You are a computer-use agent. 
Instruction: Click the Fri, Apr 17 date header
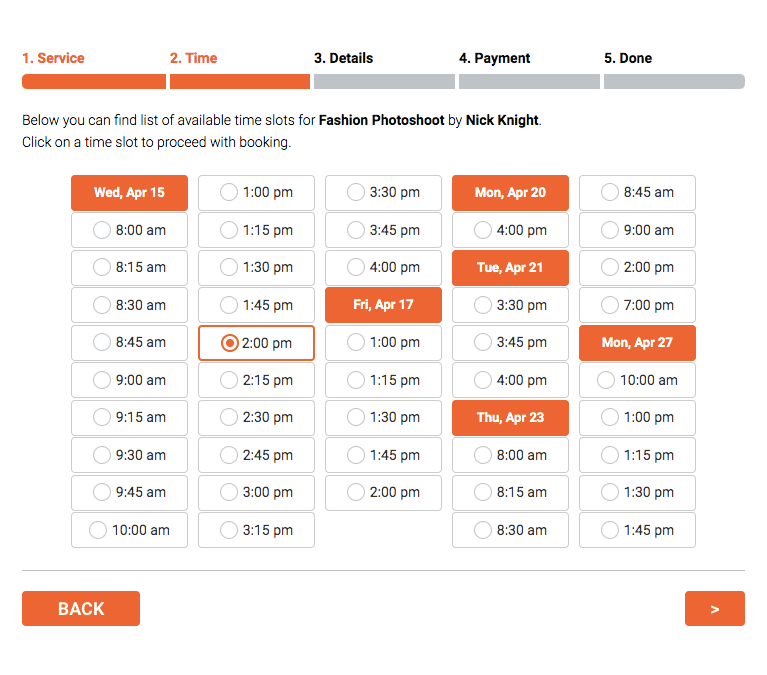383,305
